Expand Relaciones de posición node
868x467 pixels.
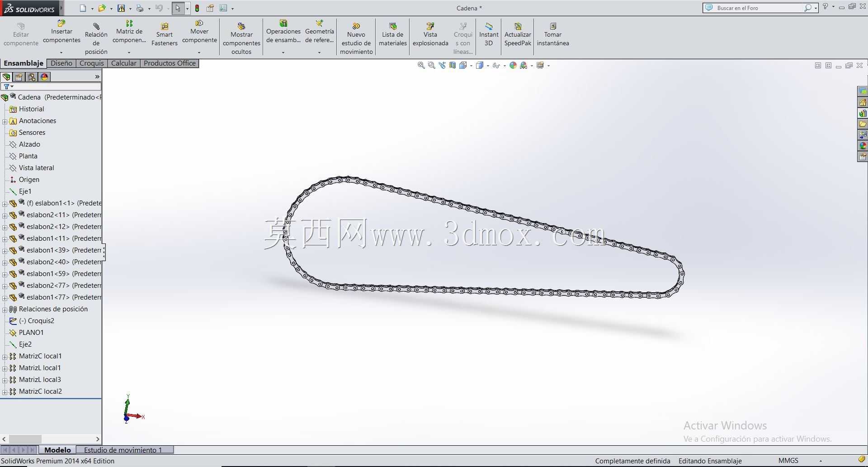coord(5,310)
